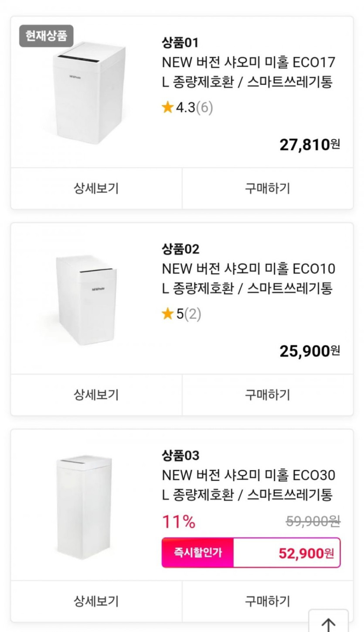Image resolution: width=364 pixels, height=632 pixels.
Task: Click the star rating icon for 상품01
Action: 168,108
